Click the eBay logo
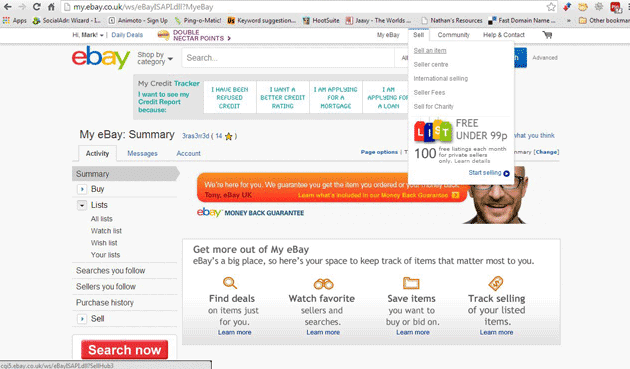Viewport: 630px width, 369px height. 101,57
